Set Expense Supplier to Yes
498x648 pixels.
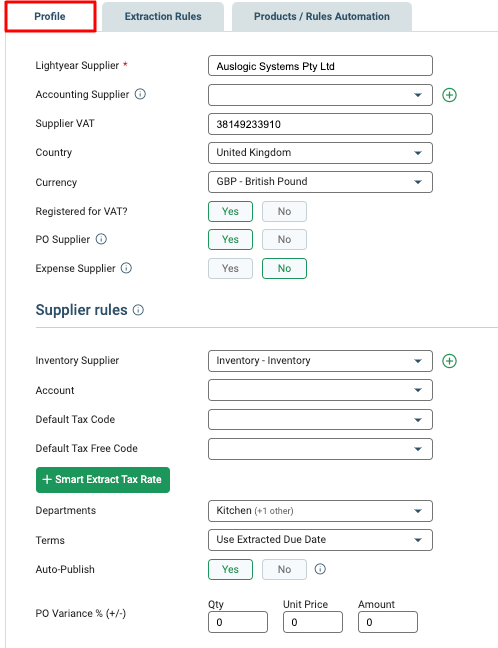pyautogui.click(x=230, y=269)
